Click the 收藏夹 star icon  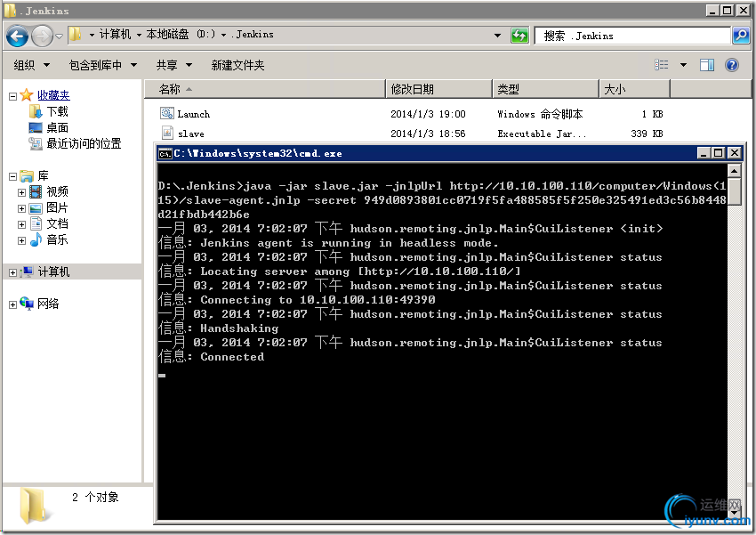click(x=27, y=94)
